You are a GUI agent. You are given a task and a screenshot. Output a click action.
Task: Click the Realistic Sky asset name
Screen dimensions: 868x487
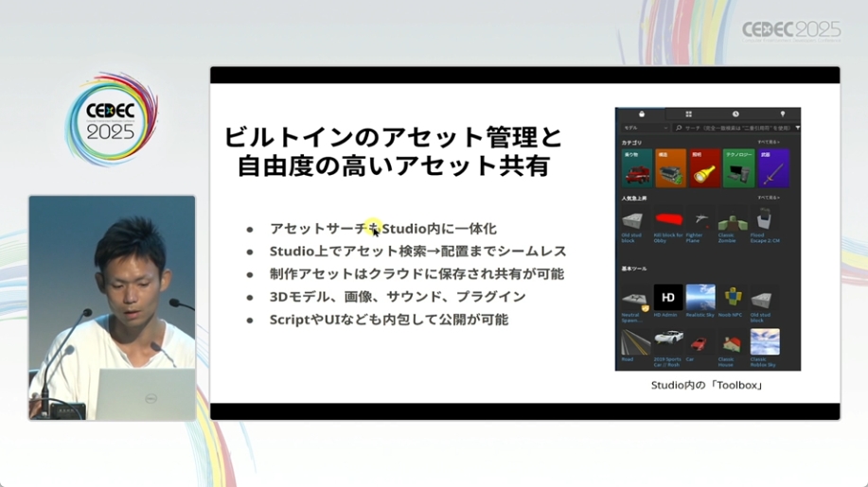[700, 315]
